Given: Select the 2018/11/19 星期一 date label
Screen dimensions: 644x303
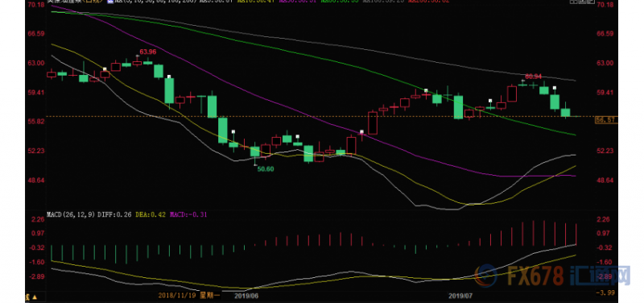Looking at the screenshot, I should pos(189,296).
